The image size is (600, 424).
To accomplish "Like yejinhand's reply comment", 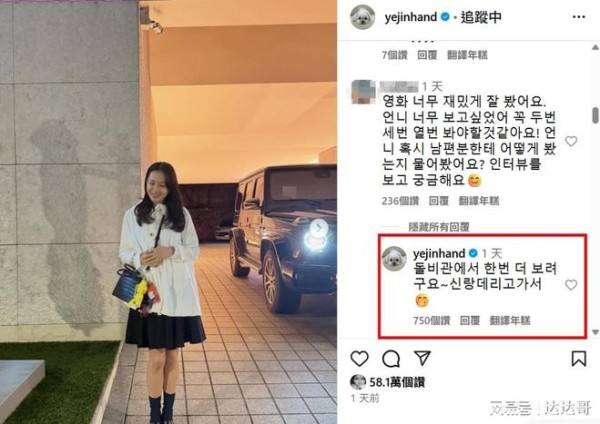I will pyautogui.click(x=571, y=285).
